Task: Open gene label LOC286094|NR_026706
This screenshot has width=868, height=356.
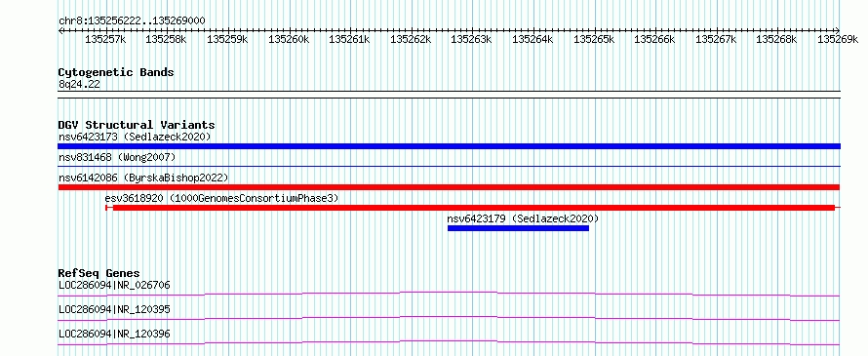Action: tap(114, 285)
